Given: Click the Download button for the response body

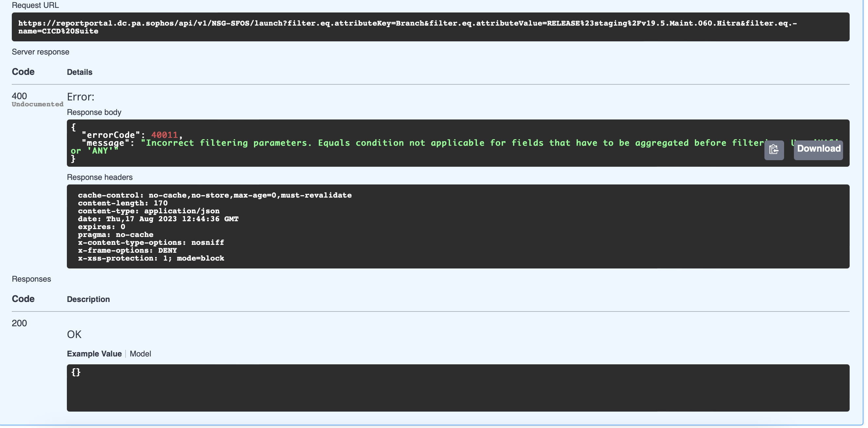Looking at the screenshot, I should pyautogui.click(x=818, y=149).
